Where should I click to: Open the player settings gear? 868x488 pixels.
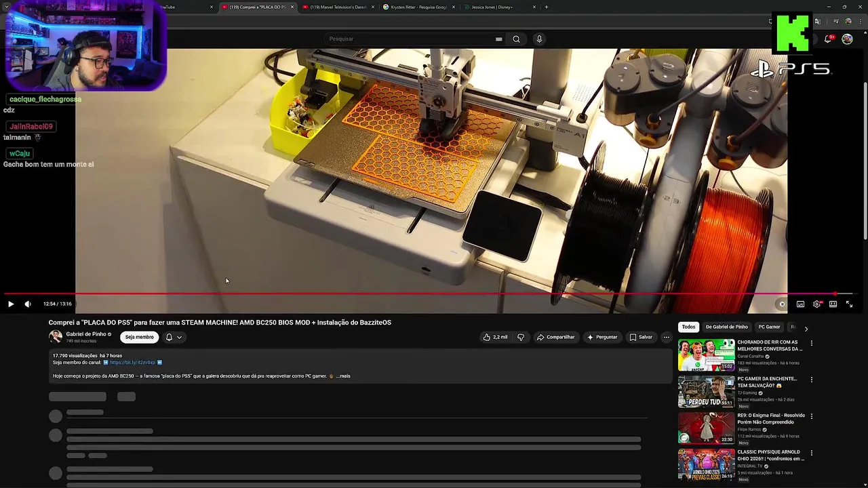tap(816, 304)
